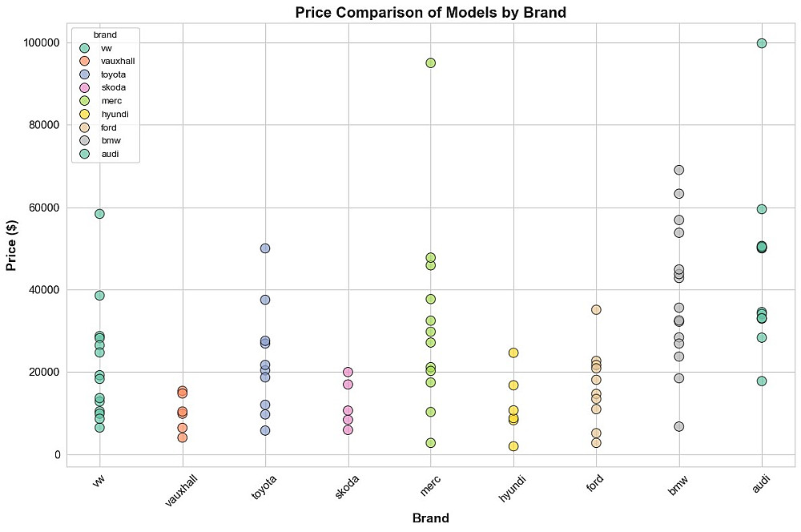Select the merc outlier point near 95000
The image size is (801, 532).
click(430, 62)
